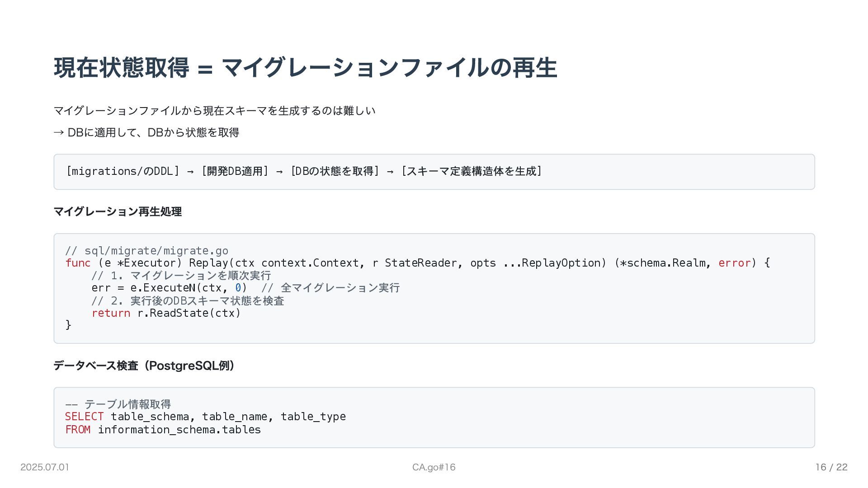Click the マイグレーション再生処理 heading

click(x=118, y=211)
